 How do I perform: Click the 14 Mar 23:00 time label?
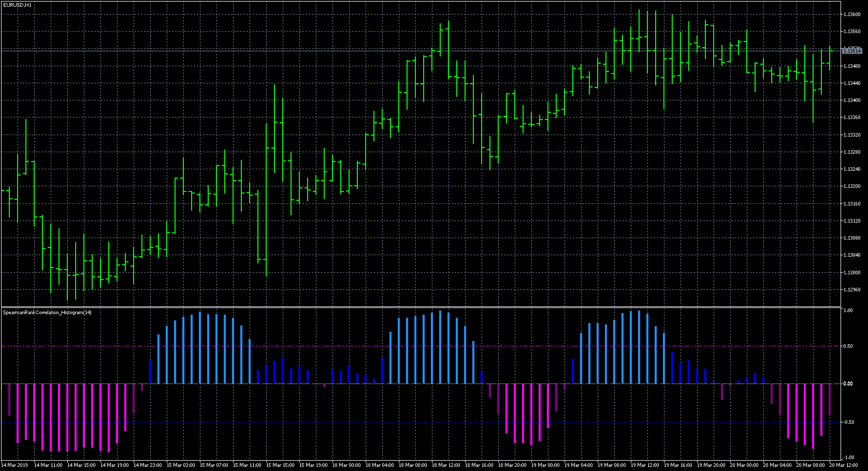tap(148, 465)
